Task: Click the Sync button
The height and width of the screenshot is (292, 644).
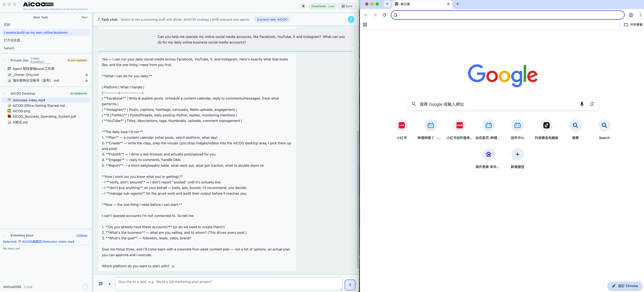Action: 347,6
